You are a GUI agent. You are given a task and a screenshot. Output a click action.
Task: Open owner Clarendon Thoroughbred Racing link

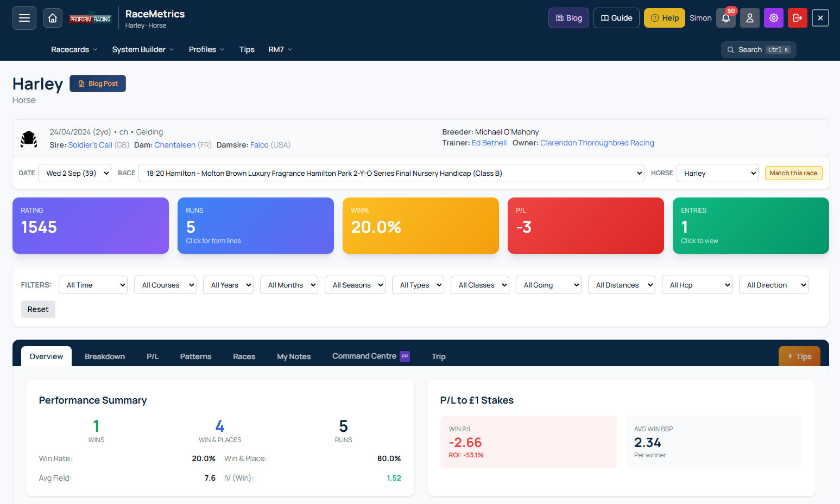pos(597,143)
